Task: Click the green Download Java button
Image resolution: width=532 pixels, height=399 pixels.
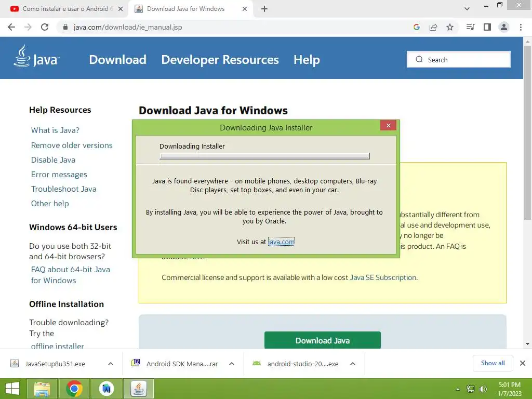Action: 322,340
